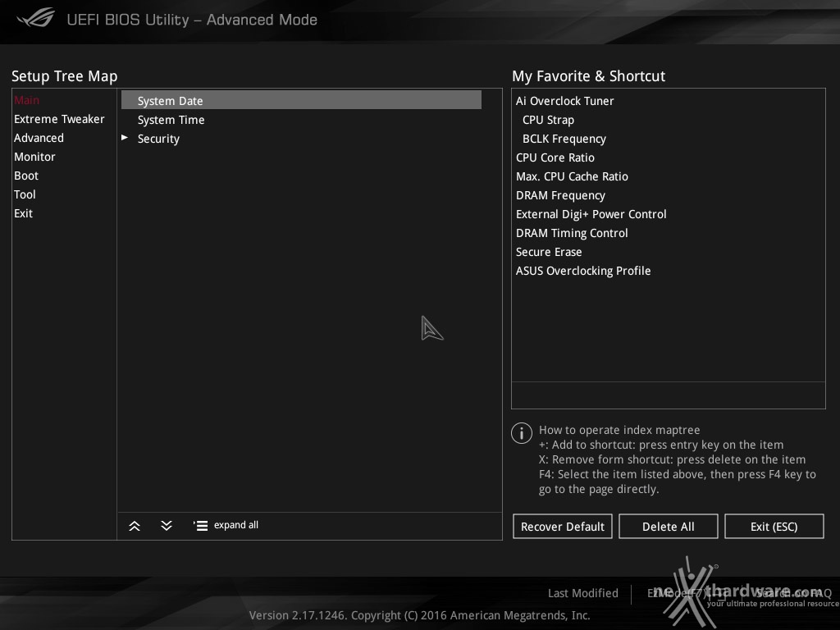This screenshot has height=630, width=840.
Task: Open Tool section
Action: (25, 194)
